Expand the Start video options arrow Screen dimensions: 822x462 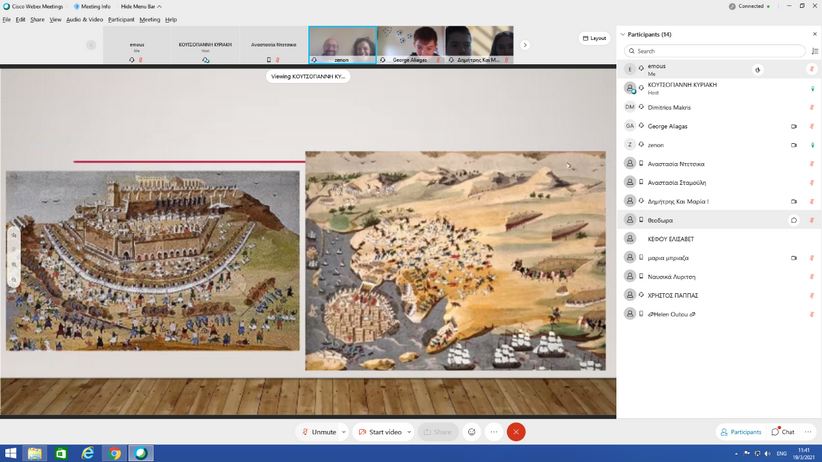click(x=409, y=432)
